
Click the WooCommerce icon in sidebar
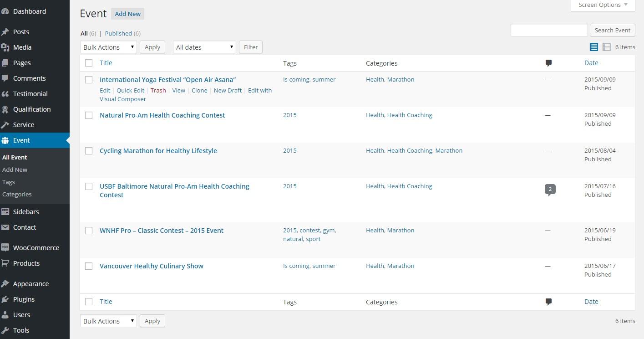coord(5,247)
